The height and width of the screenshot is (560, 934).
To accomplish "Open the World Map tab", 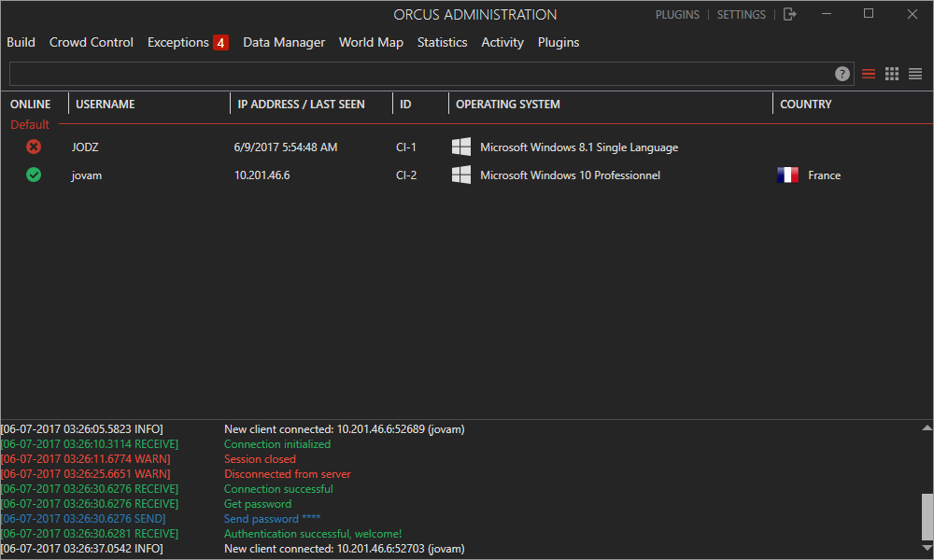I will [371, 42].
